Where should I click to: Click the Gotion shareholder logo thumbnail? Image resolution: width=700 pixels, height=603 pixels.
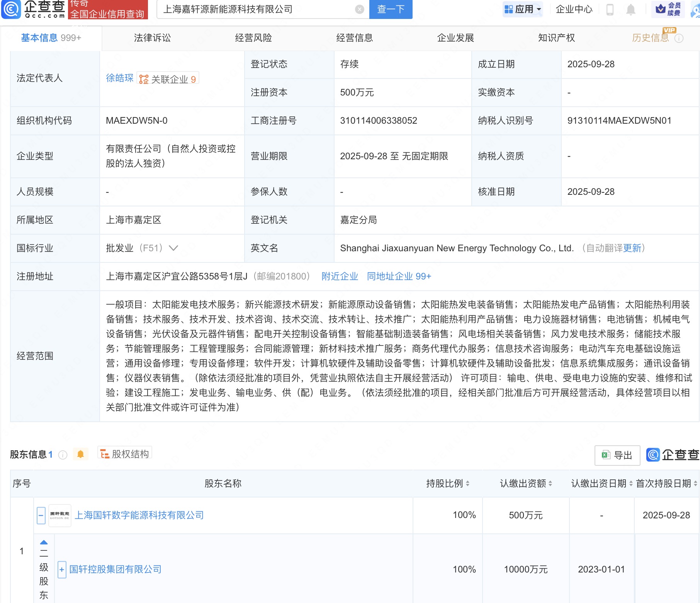(x=59, y=515)
